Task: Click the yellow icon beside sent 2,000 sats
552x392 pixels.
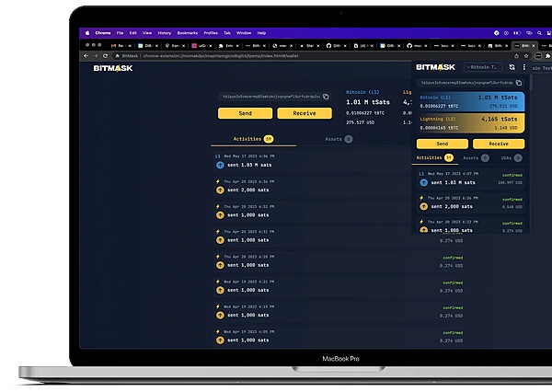Action: (220, 189)
